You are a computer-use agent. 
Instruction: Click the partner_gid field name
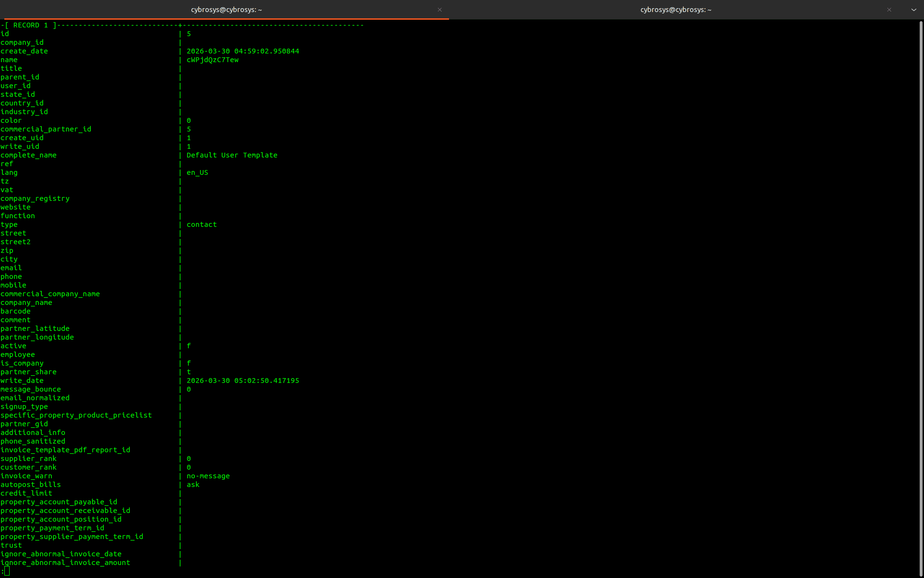(24, 424)
